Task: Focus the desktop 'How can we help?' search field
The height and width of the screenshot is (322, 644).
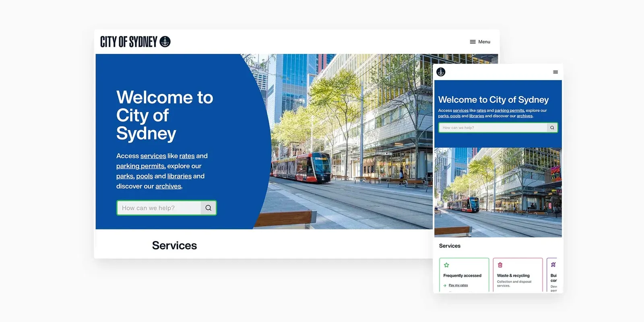Action: [x=159, y=208]
